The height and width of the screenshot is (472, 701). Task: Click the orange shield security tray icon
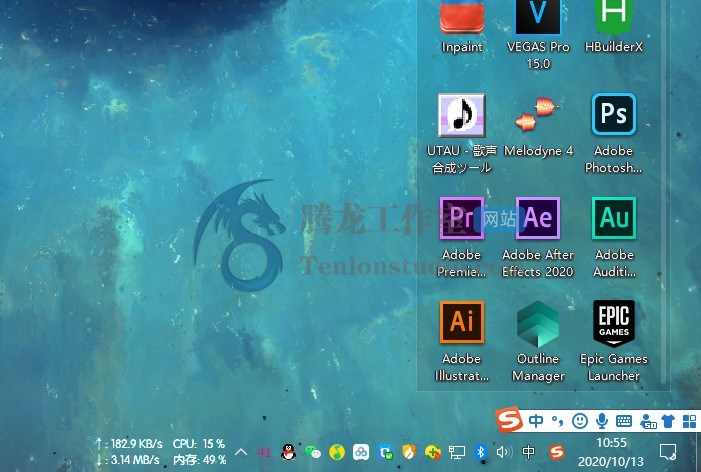click(x=409, y=452)
